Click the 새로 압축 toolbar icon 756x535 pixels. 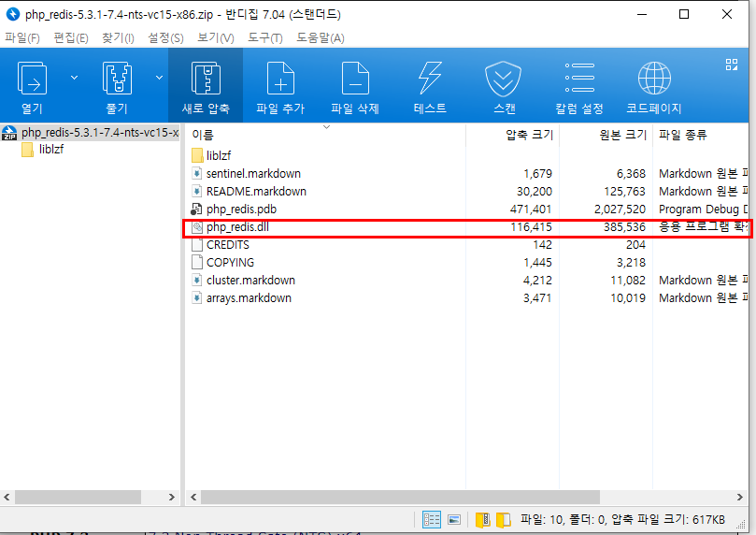tap(206, 79)
